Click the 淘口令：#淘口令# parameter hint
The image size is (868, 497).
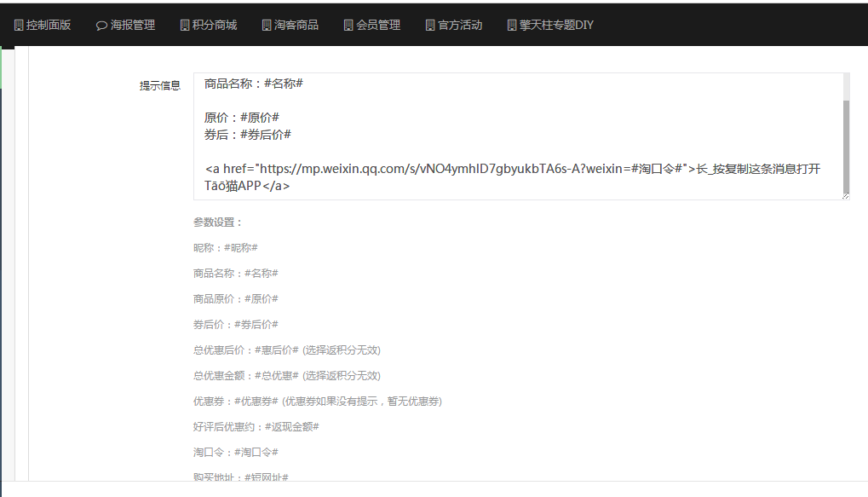[236, 452]
